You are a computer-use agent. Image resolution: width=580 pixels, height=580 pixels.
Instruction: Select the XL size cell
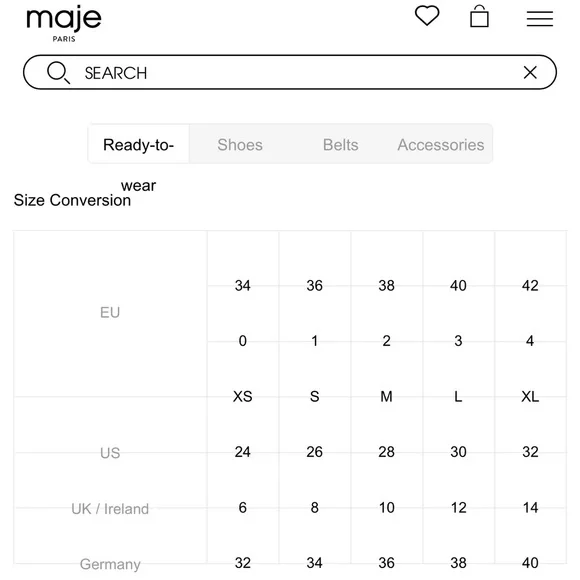point(530,397)
